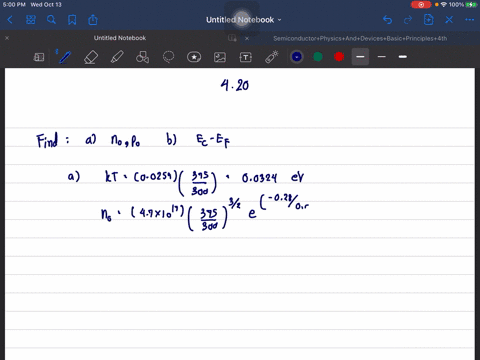Undo the last stroke
Viewport: 480px width, 360px height.
point(387,20)
